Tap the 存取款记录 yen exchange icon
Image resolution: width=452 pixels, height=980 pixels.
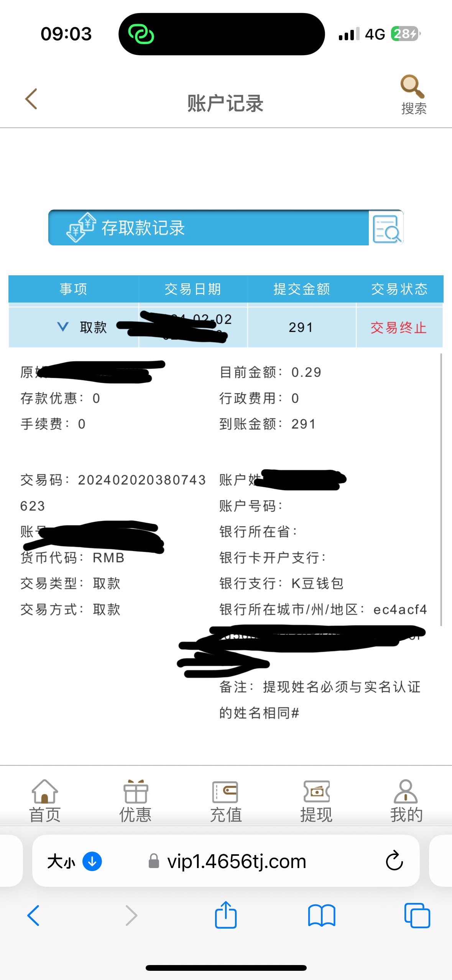pos(81,227)
